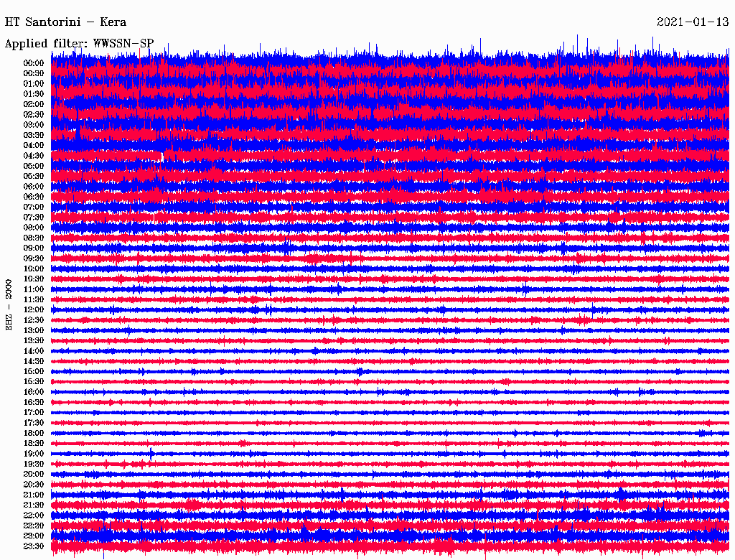The height and width of the screenshot is (560, 735).
Task: Select the 01:30 time row label
Action: point(34,94)
